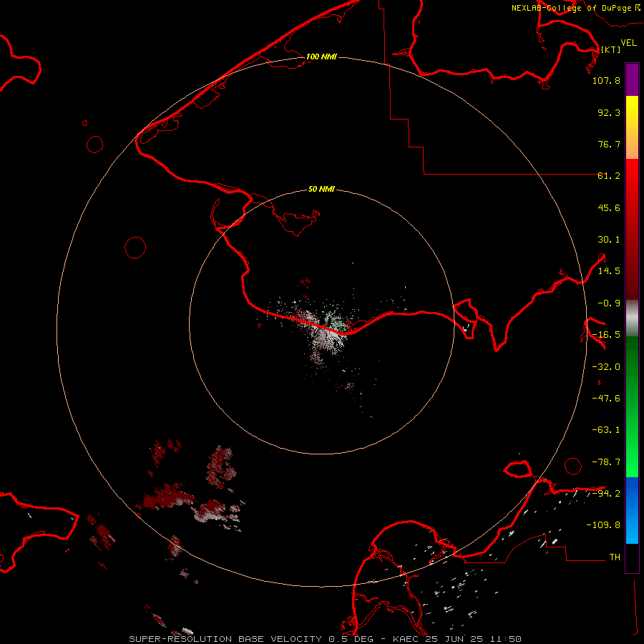Click the VEL product label
The image size is (644, 644).
click(628, 43)
